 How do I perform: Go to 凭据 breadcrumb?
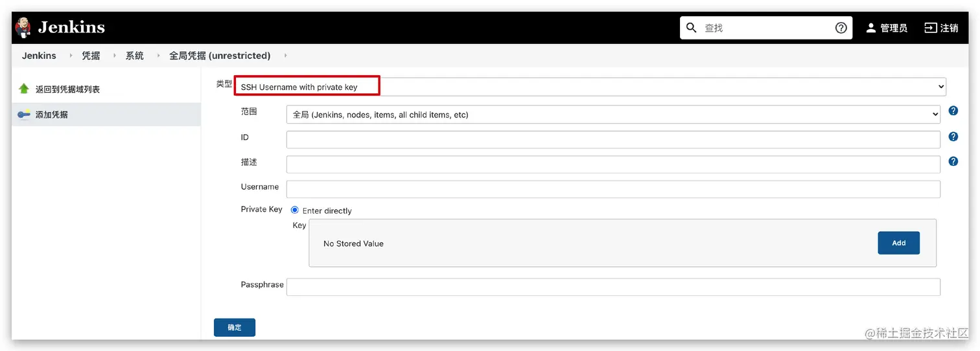[x=91, y=56]
